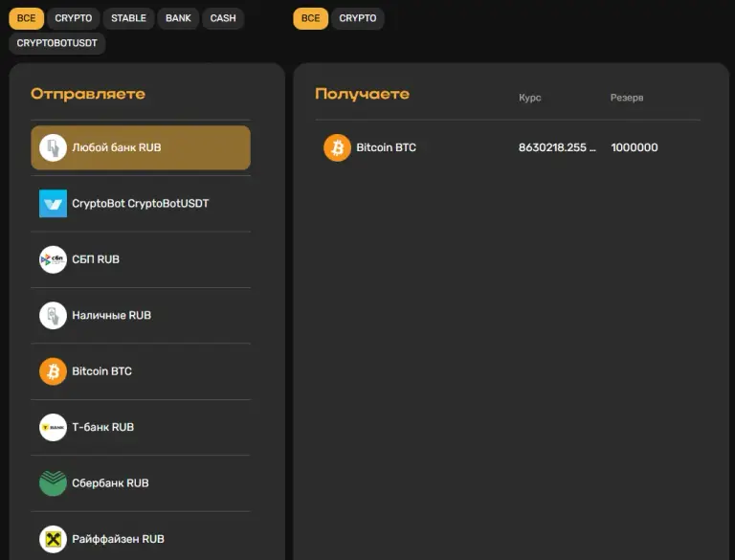Click the rate value 8630218.255
The width and height of the screenshot is (735, 560).
pyautogui.click(x=557, y=147)
